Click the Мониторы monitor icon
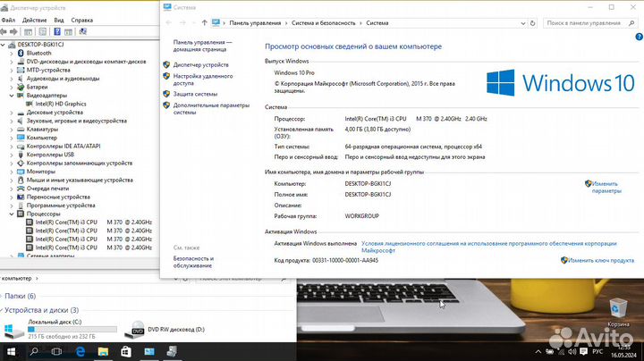Screen dimensions: 644x361 click(21, 172)
